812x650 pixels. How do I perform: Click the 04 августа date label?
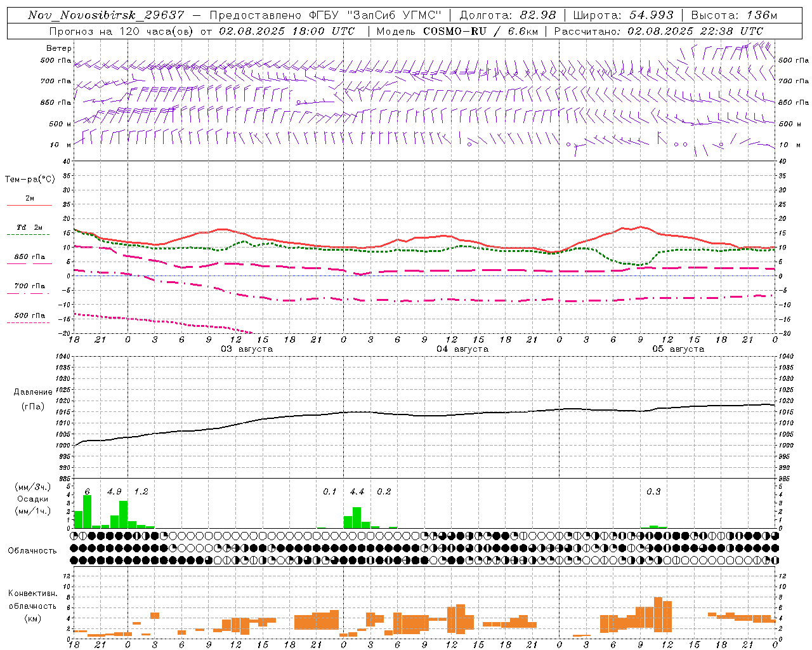pos(462,349)
